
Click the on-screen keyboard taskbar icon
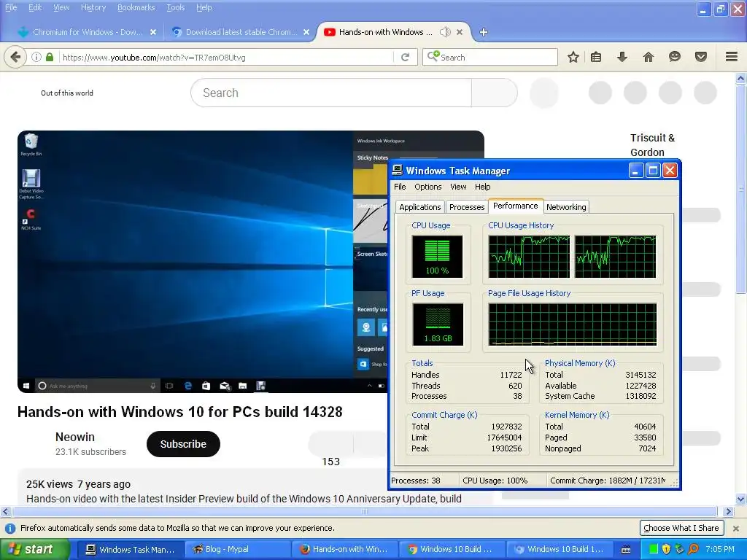pyautogui.click(x=626, y=550)
